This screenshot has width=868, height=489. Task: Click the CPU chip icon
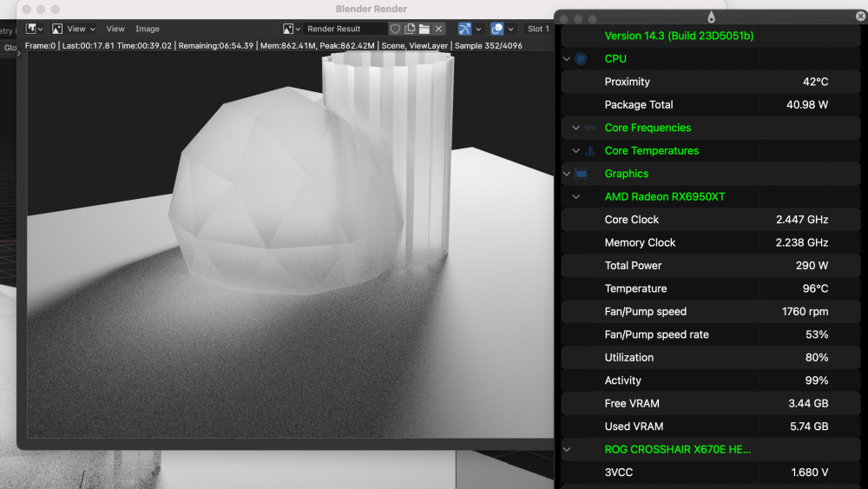coord(581,59)
